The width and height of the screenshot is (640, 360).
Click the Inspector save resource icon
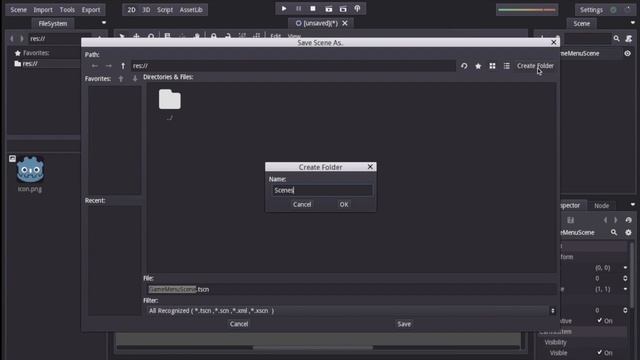click(571, 220)
